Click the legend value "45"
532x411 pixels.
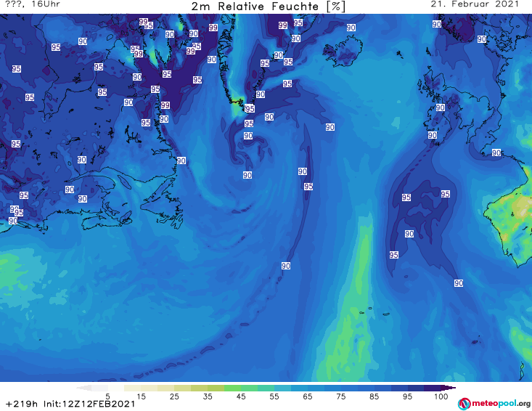coord(241,396)
